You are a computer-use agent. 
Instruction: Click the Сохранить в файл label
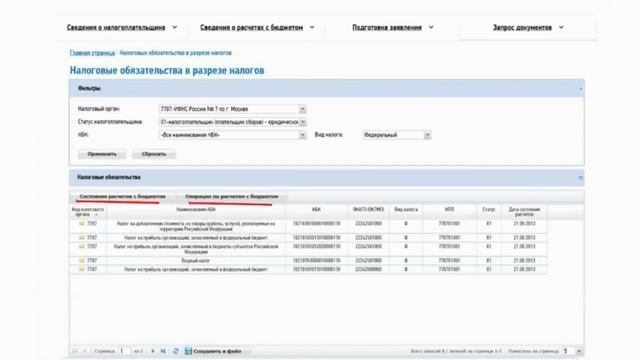(x=218, y=351)
